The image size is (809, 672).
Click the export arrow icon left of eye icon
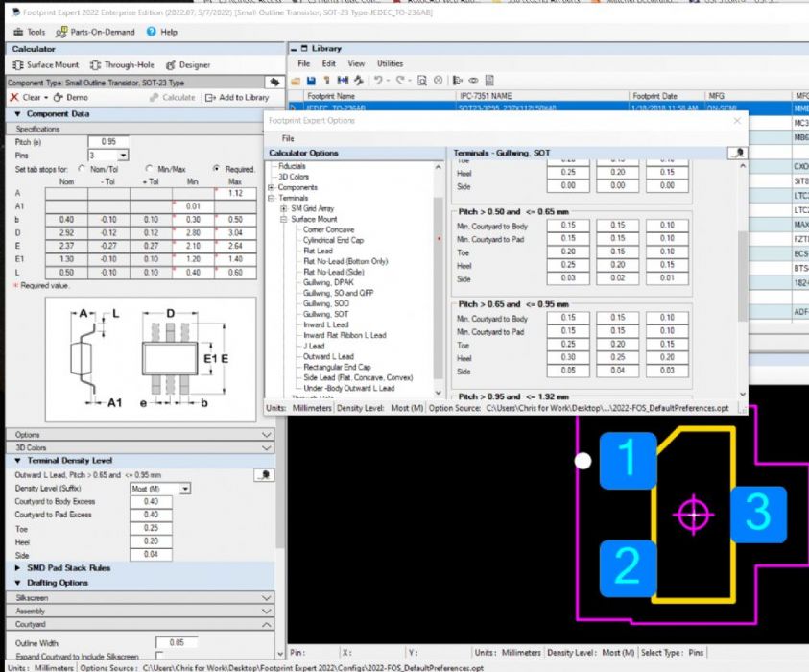pos(457,81)
